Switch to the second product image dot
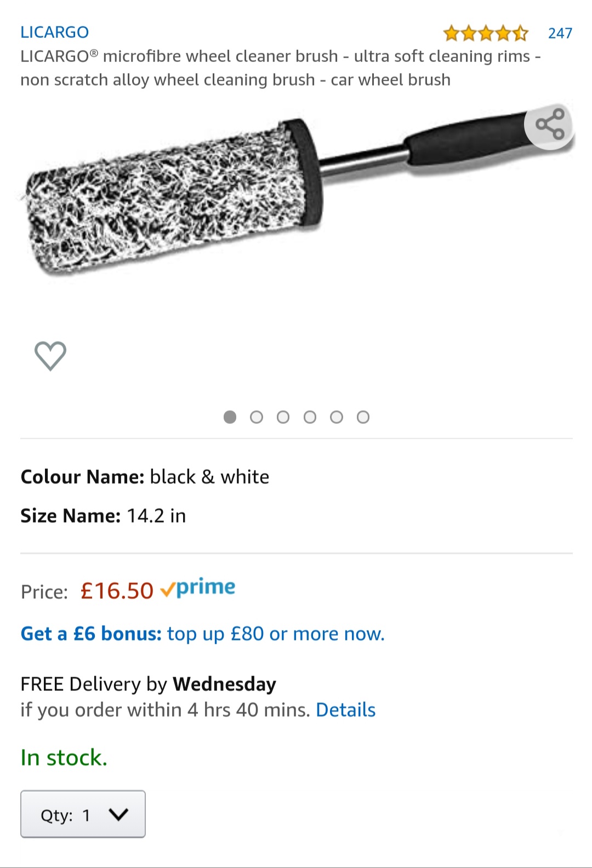The width and height of the screenshot is (592, 868). coord(257,417)
